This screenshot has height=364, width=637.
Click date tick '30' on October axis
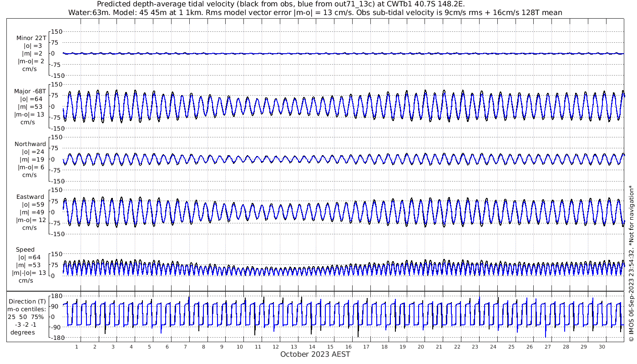602,347
